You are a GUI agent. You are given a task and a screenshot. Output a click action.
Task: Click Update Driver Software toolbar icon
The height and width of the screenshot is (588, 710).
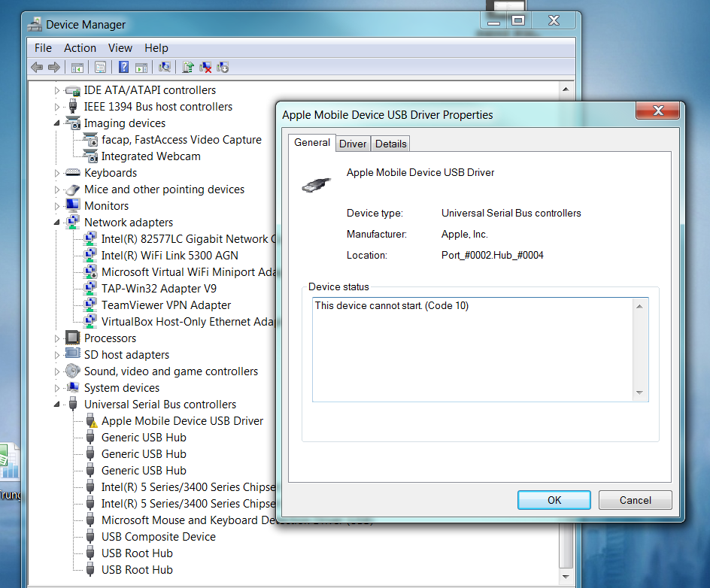pos(188,67)
